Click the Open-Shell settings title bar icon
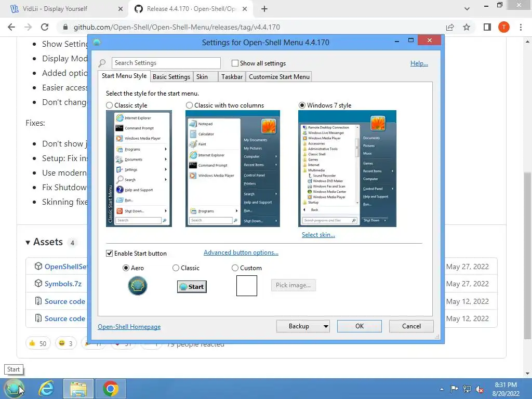The width and height of the screenshot is (532, 399). pyautogui.click(x=97, y=43)
